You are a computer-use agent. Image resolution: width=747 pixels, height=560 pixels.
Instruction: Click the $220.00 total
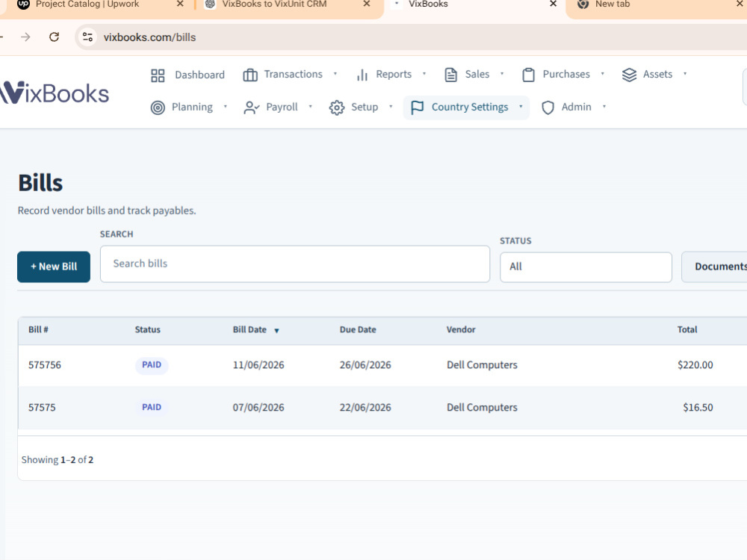[695, 365]
